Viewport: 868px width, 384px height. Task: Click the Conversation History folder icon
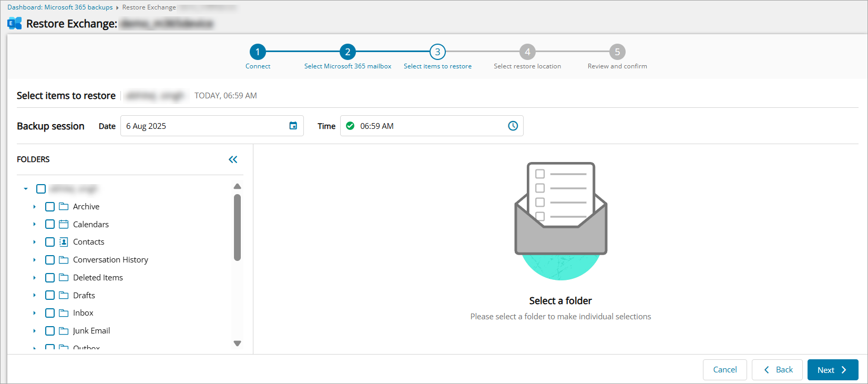point(64,260)
